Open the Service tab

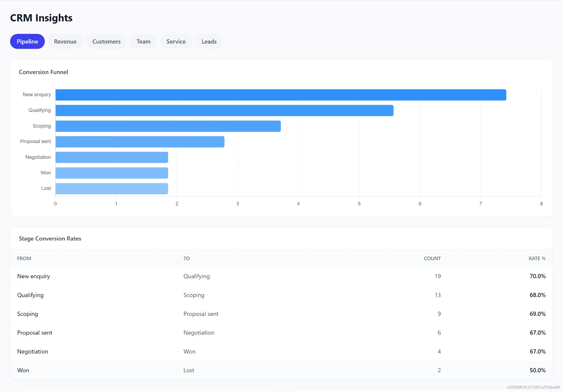pos(176,41)
